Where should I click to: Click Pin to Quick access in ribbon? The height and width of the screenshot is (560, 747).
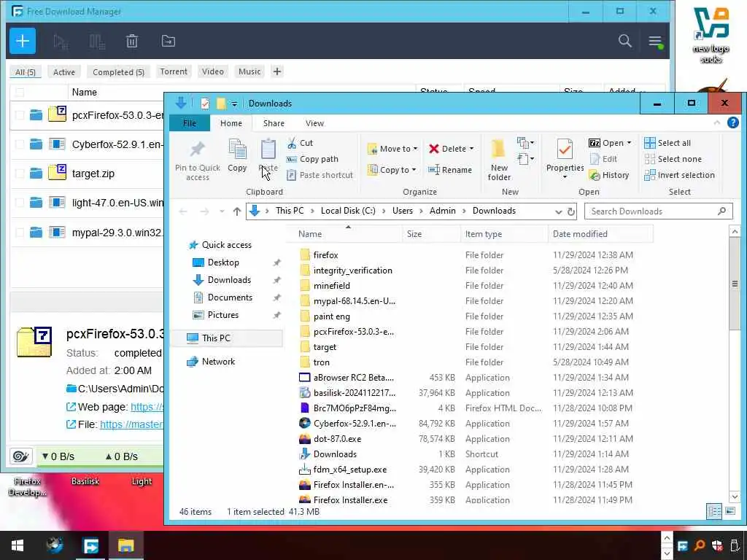tap(197, 160)
